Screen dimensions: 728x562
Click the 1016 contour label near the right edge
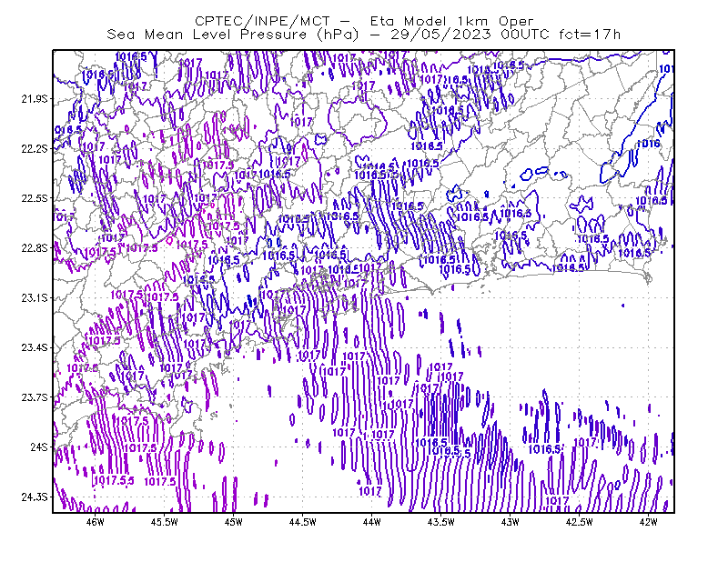[648, 144]
